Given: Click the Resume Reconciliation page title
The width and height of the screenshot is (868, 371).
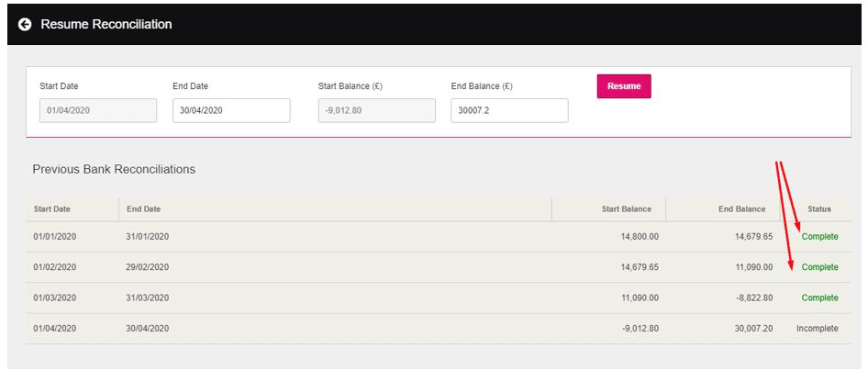Looking at the screenshot, I should point(106,24).
